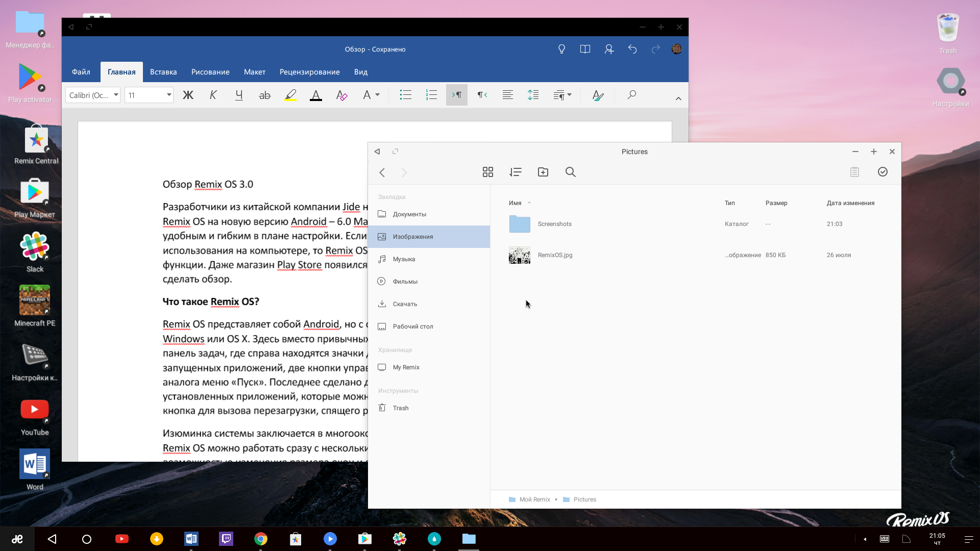Open Скачать downloads folder
The height and width of the screenshot is (551, 980).
coord(429,304)
